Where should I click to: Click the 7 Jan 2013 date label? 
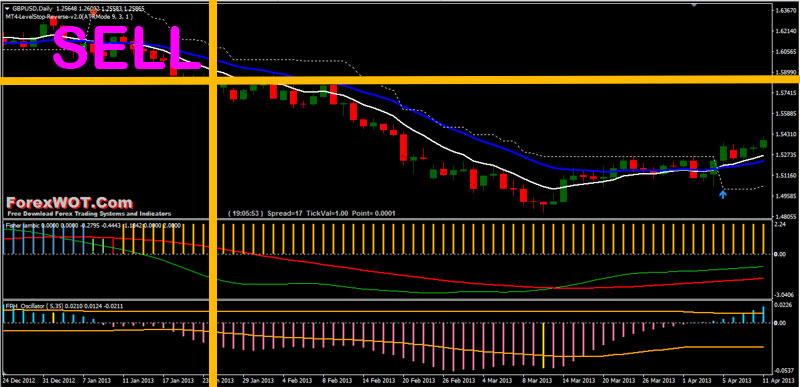pos(98,381)
